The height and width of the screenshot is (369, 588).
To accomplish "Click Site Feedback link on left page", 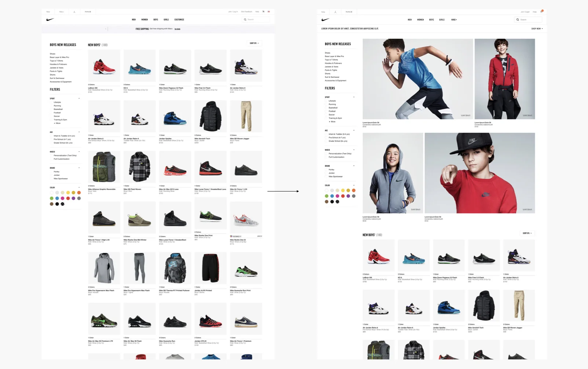I will 246,12.
